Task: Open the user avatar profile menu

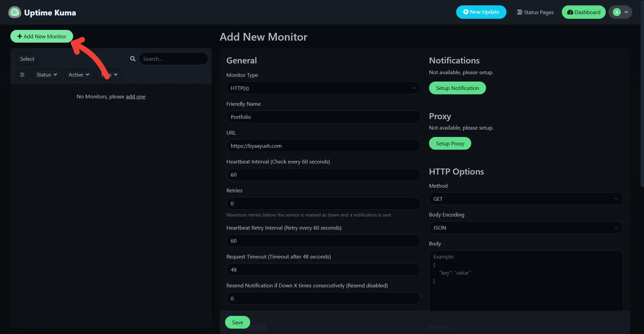Action: coord(620,12)
